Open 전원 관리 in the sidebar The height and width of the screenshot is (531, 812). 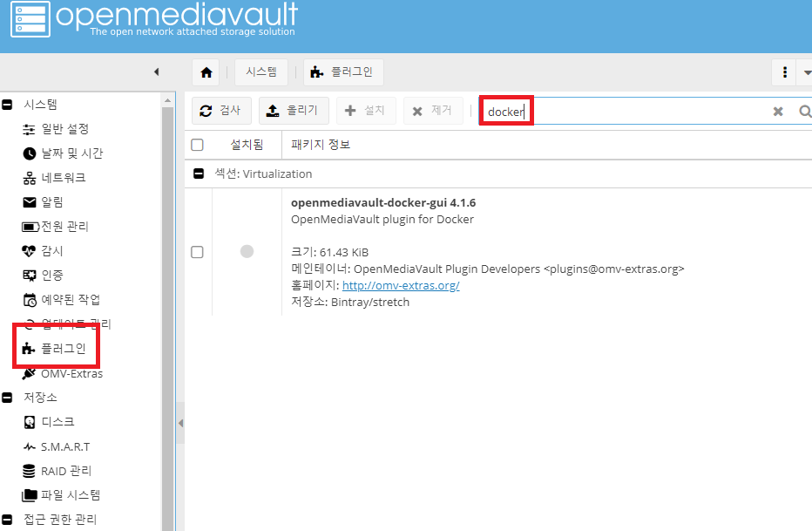[64, 227]
